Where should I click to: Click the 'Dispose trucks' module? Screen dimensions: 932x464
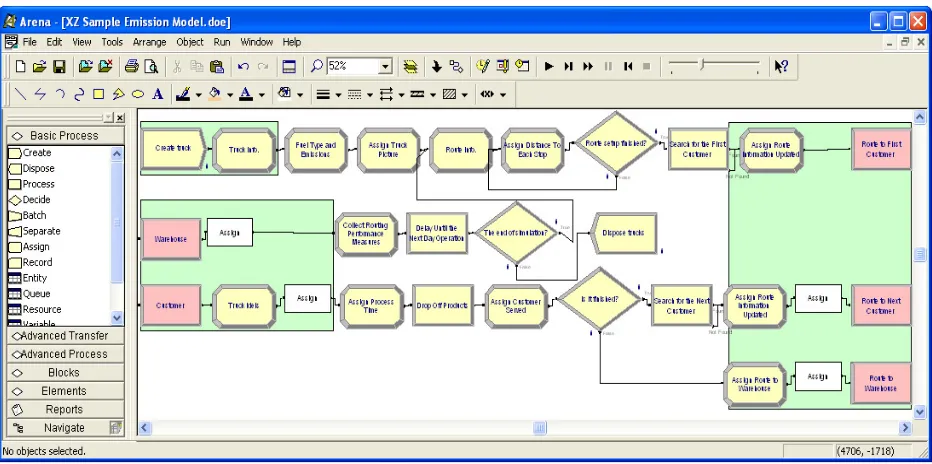click(x=624, y=233)
